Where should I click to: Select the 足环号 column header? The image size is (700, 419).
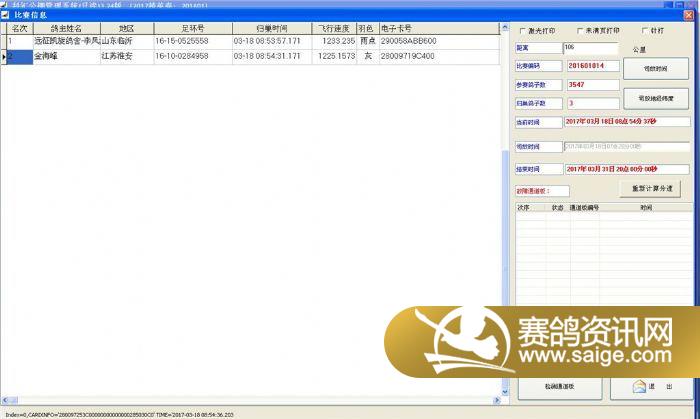click(x=191, y=29)
